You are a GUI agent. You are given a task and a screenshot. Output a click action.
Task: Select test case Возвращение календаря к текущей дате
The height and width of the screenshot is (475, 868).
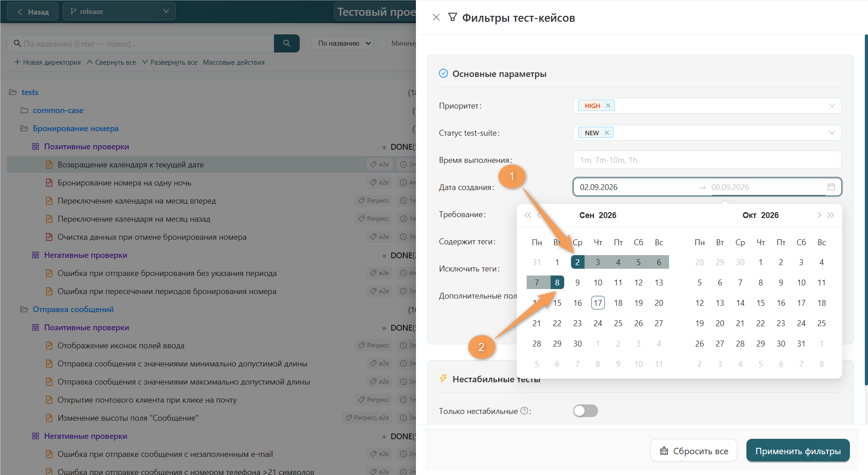tap(130, 165)
